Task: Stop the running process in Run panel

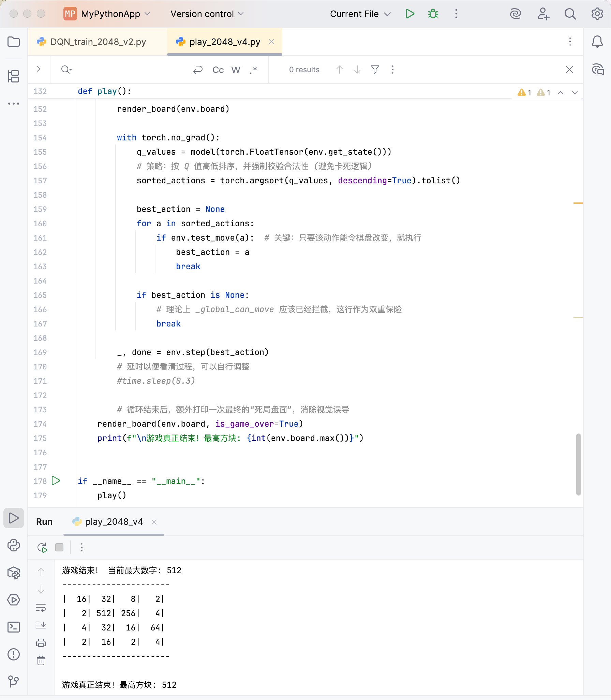Action: (59, 547)
